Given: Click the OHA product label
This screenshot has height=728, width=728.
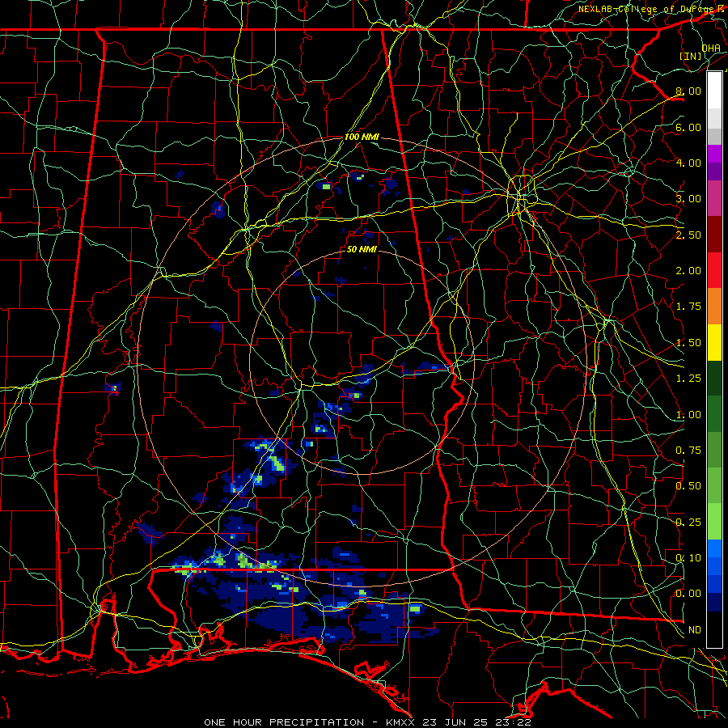Looking at the screenshot, I should pyautogui.click(x=711, y=48).
